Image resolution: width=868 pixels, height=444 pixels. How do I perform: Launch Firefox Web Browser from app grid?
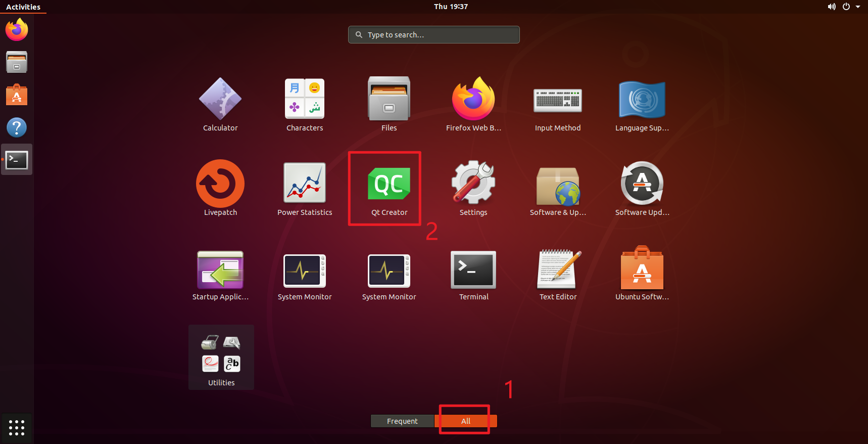coord(473,105)
